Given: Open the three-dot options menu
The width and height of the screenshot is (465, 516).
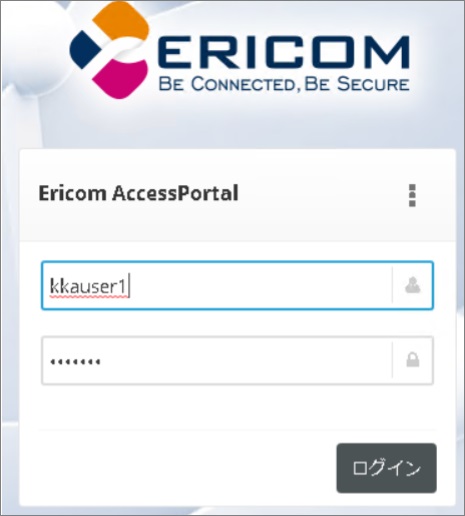Looking at the screenshot, I should tap(412, 195).
